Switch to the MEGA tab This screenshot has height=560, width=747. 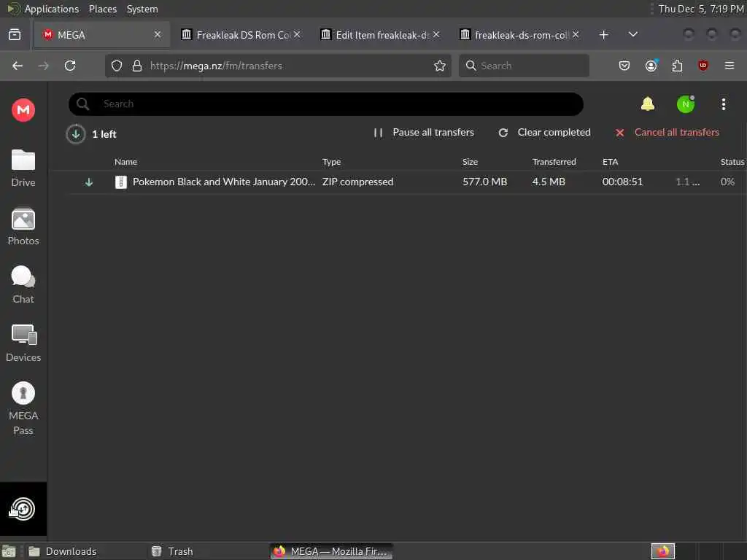click(x=101, y=35)
